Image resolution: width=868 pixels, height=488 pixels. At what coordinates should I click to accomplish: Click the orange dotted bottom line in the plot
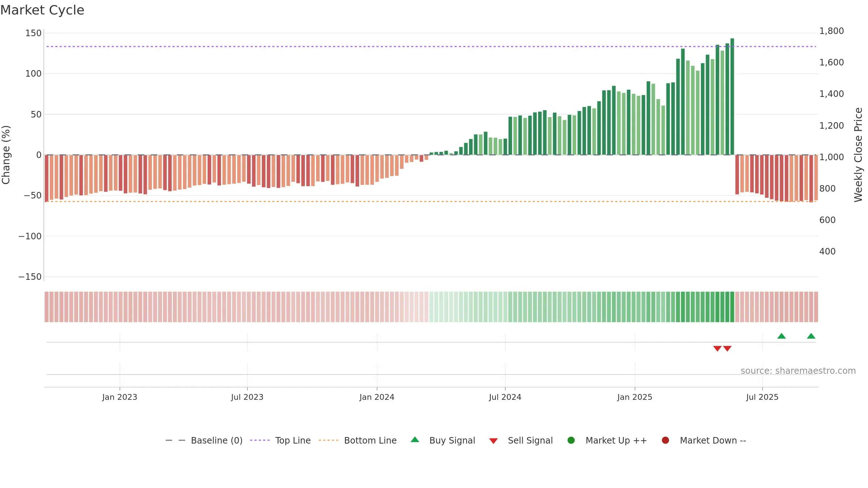tap(431, 201)
